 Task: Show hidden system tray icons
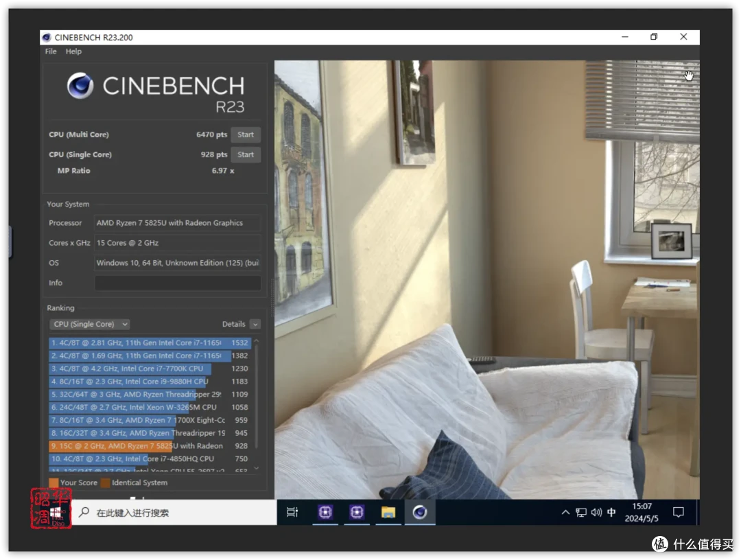pyautogui.click(x=565, y=512)
